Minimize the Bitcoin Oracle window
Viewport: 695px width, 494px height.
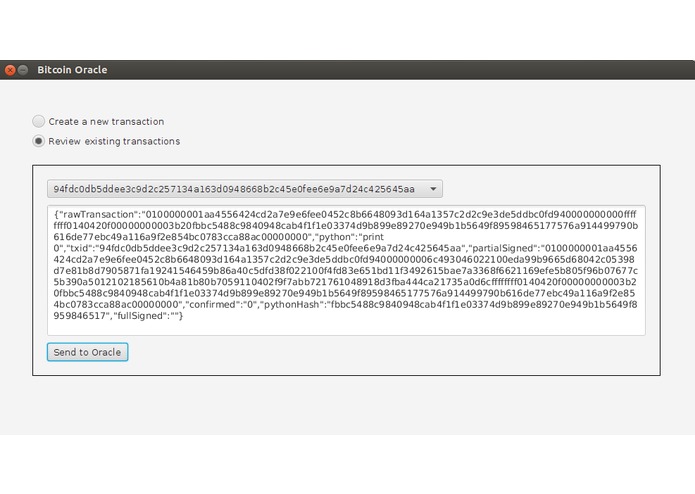tap(23, 70)
